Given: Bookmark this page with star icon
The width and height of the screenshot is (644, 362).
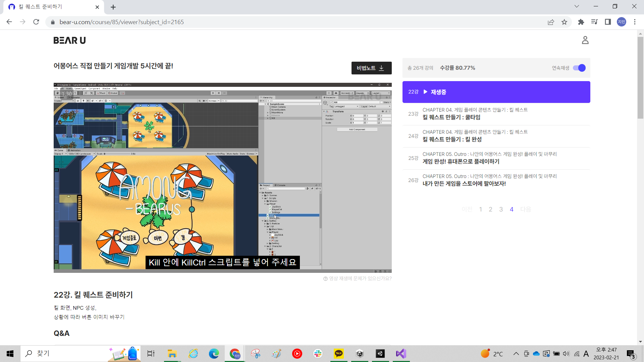Looking at the screenshot, I should [x=564, y=22].
